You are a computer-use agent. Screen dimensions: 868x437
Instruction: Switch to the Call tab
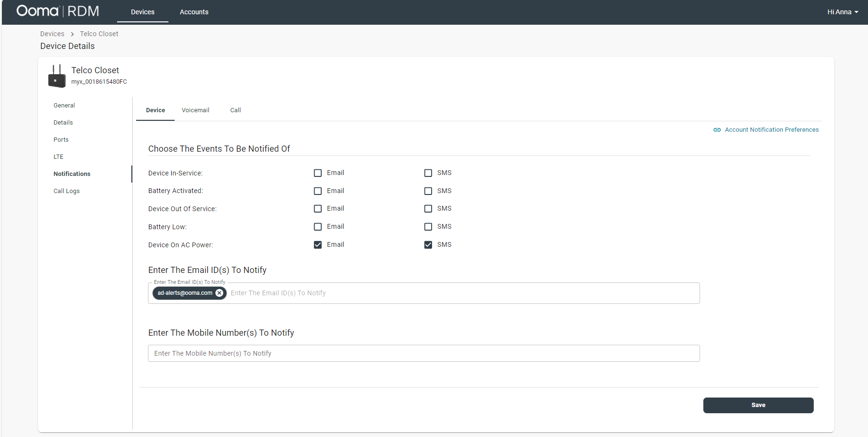[x=235, y=110]
